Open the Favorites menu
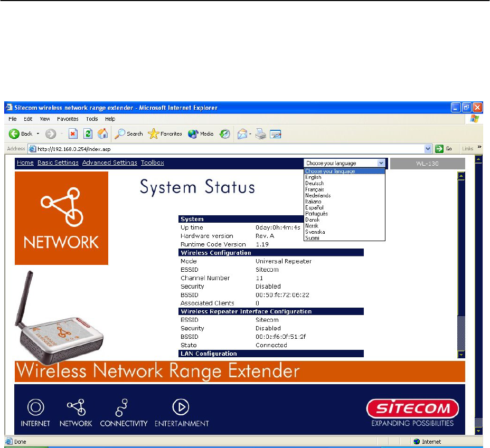Screen dimensions: 490x448 (x=68, y=119)
